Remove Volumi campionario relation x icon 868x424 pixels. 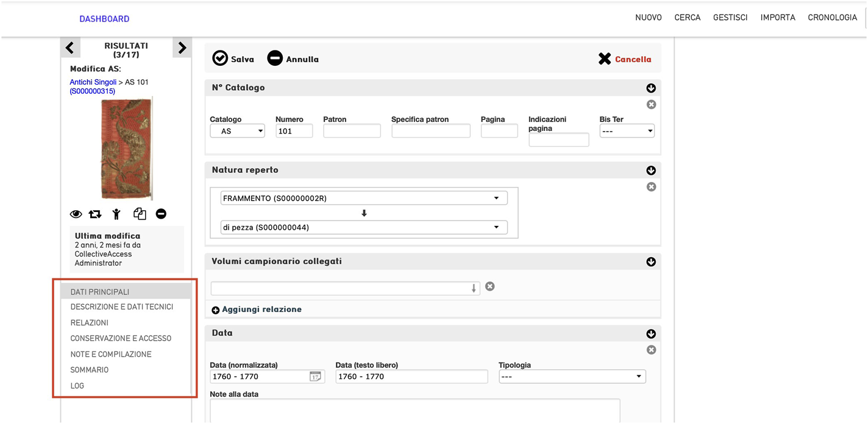click(489, 286)
